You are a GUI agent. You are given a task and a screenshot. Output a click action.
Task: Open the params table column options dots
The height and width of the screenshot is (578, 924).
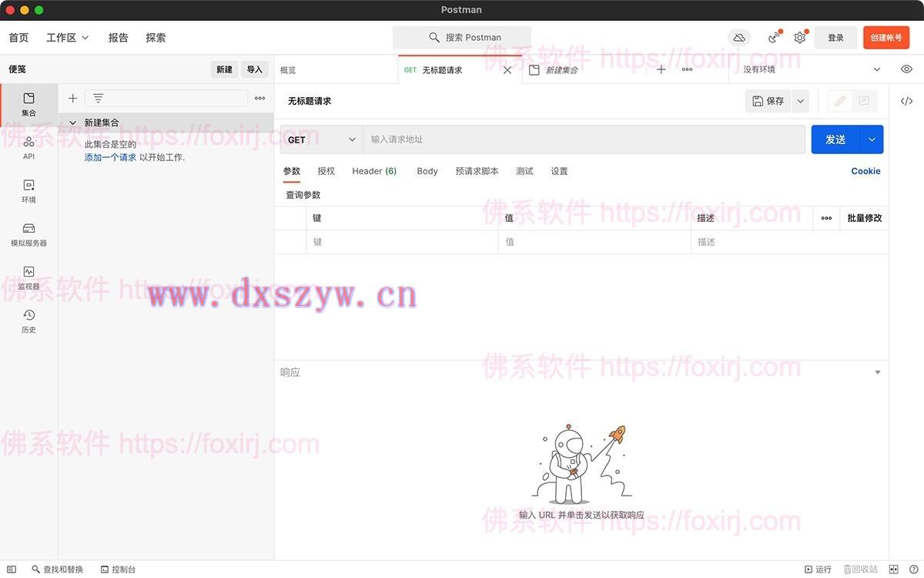pyautogui.click(x=826, y=218)
